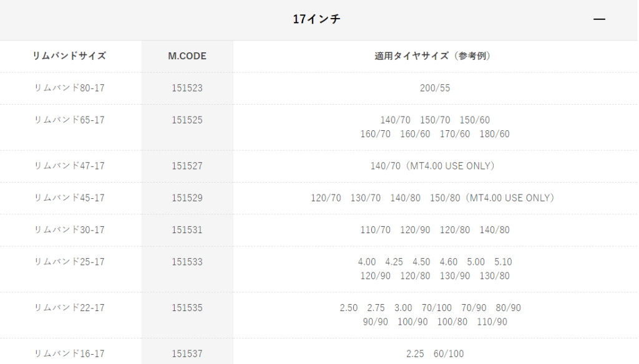
Task: Select the リムバンド25-17 row label
Action: (x=69, y=262)
